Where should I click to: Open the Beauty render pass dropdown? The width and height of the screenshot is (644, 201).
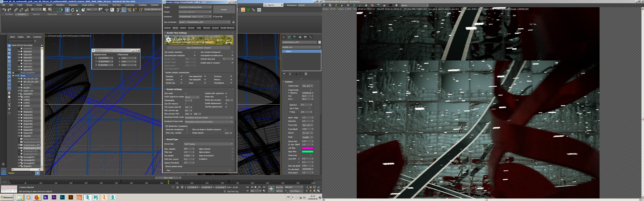pos(415,5)
